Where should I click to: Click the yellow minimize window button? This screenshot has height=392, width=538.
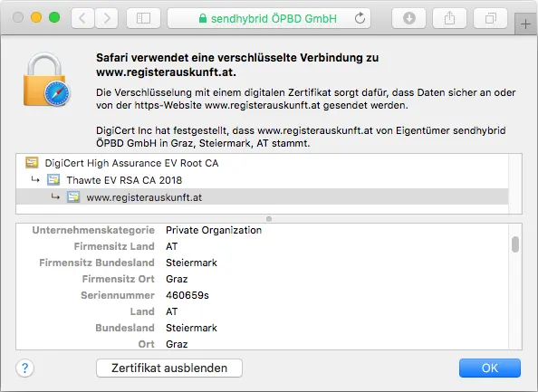tap(36, 17)
